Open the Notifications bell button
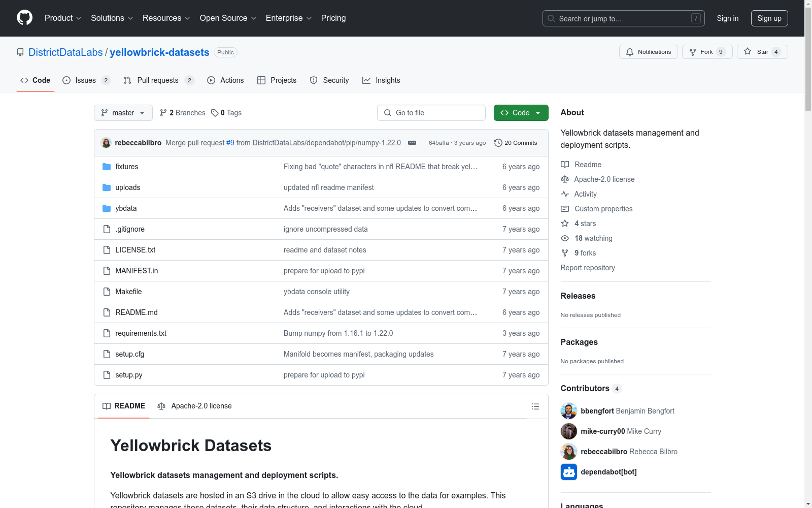Screen dimensions: 812x508 [649, 52]
